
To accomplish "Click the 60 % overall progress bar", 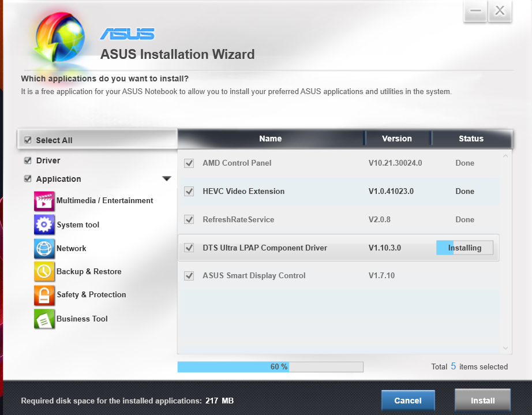I will coord(270,367).
